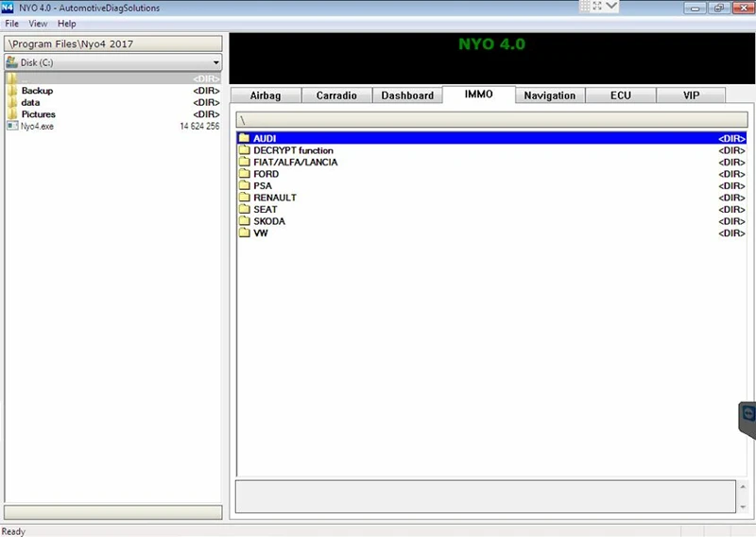Image resolution: width=756 pixels, height=537 pixels.
Task: Open the File menu
Action: point(12,24)
